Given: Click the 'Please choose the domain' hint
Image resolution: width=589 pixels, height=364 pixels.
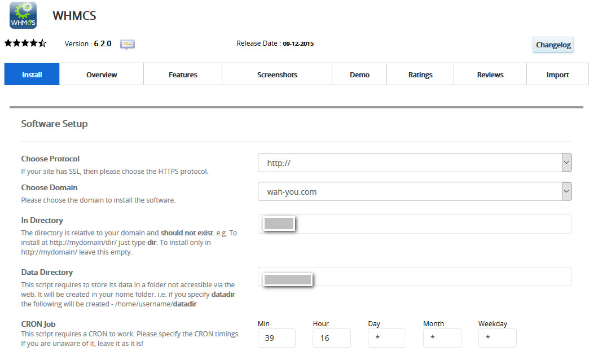Looking at the screenshot, I should pos(98,200).
